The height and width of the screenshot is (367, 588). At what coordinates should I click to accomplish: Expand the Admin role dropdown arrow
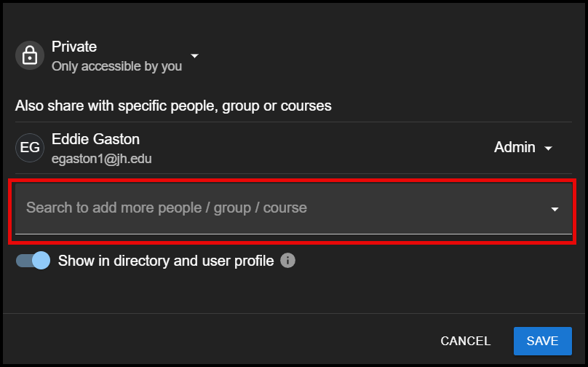pos(548,149)
